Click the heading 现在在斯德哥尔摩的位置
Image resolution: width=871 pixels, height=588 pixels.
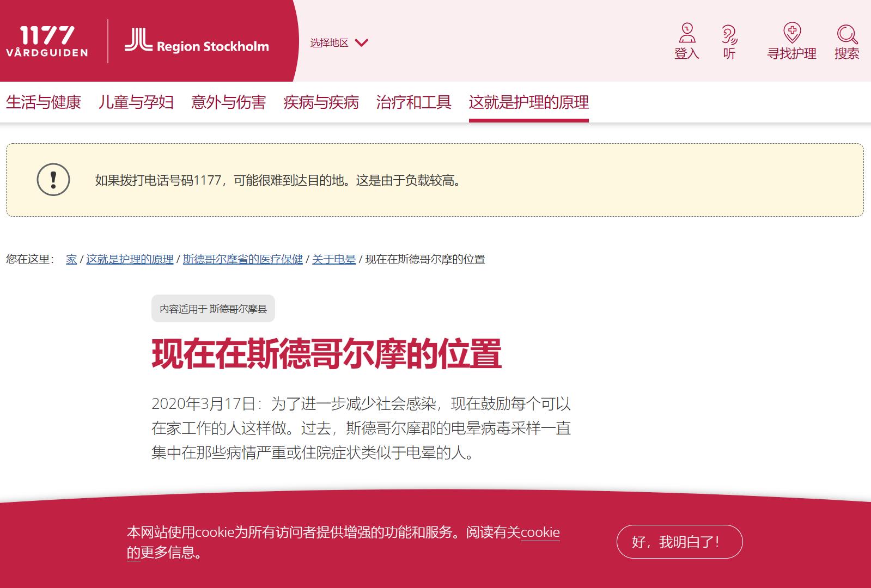326,354
